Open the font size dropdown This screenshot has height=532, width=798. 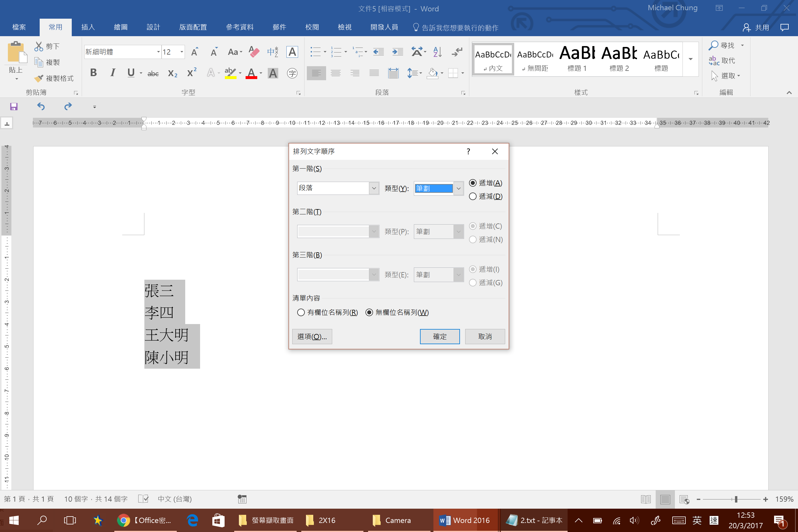tap(182, 52)
